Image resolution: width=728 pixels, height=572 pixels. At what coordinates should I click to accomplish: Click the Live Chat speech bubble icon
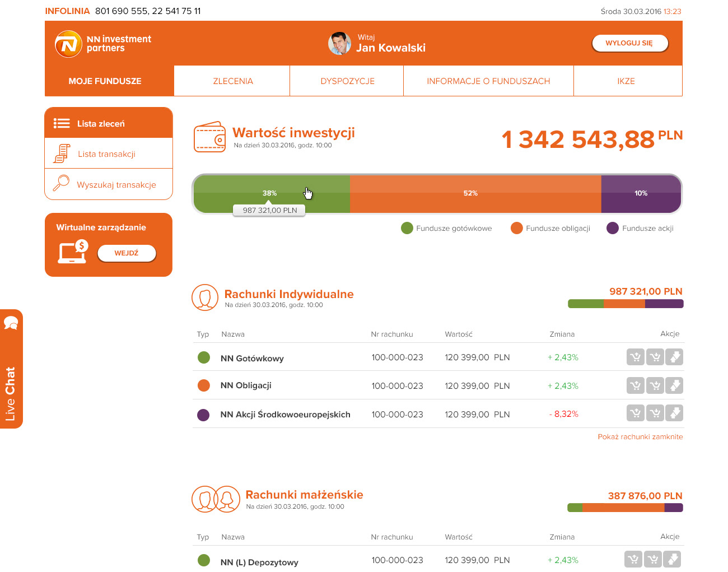[11, 323]
